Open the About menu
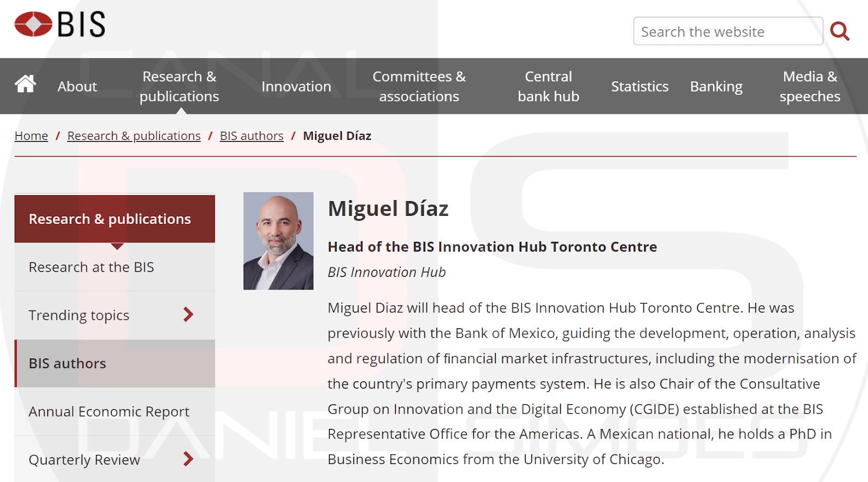 coord(77,86)
